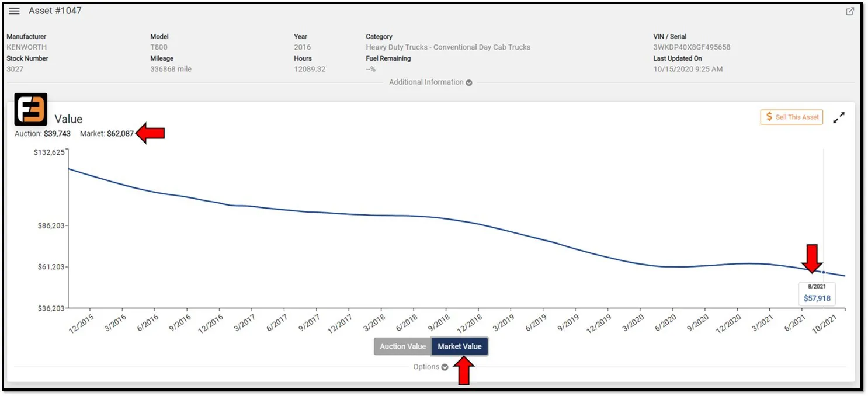
Task: Select the VIN 3WKDP40X8GF495658 text
Action: point(692,47)
